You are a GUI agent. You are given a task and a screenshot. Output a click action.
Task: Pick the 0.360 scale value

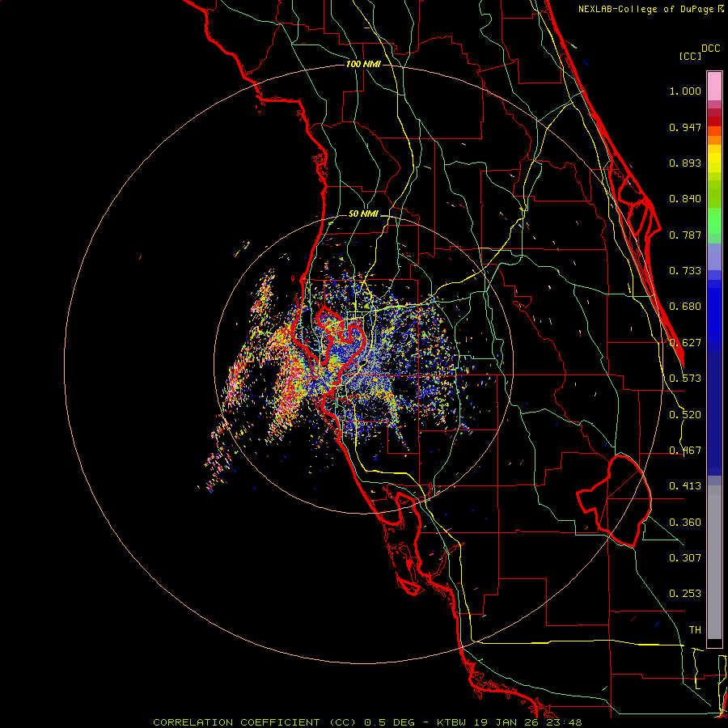685,523
